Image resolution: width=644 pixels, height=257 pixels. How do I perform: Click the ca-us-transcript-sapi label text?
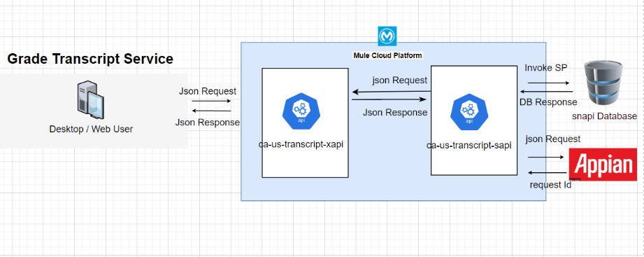468,145
